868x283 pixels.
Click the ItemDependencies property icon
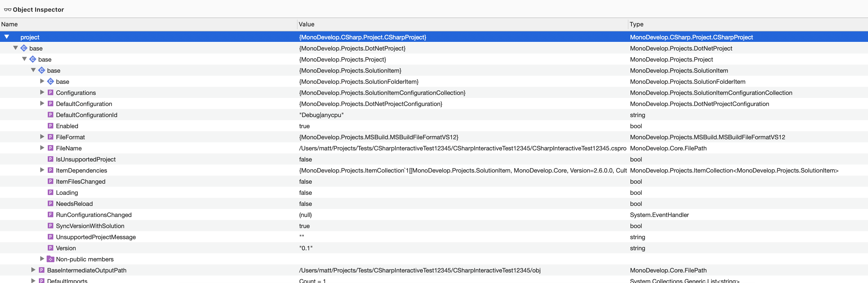tap(51, 170)
